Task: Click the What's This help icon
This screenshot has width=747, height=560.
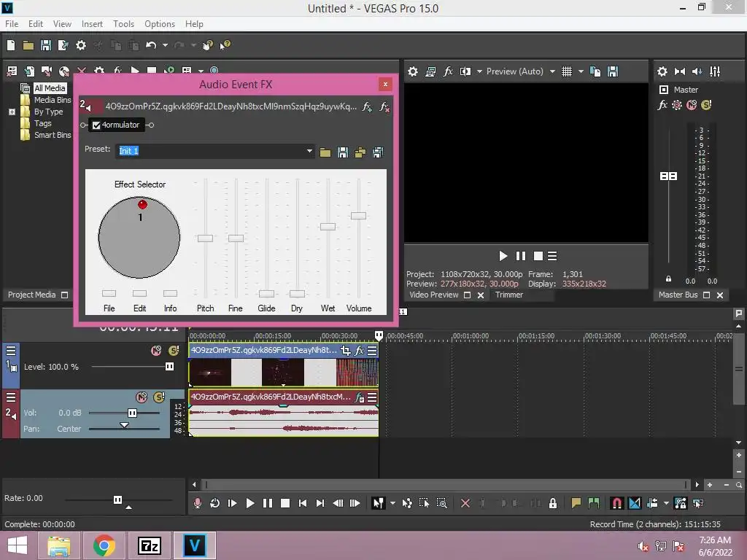Action: (225, 45)
